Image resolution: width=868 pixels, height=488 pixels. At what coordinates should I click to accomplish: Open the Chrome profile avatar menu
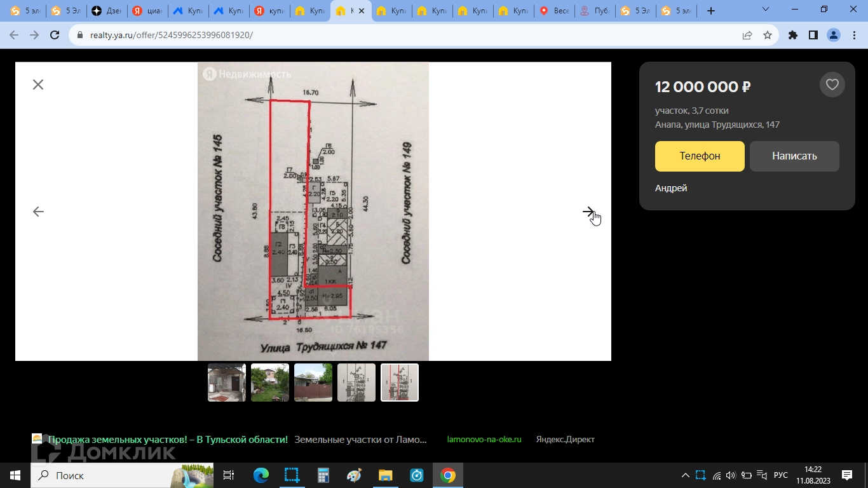click(x=834, y=35)
